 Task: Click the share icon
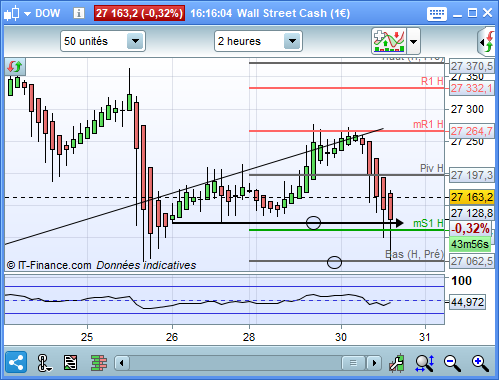coord(16,362)
